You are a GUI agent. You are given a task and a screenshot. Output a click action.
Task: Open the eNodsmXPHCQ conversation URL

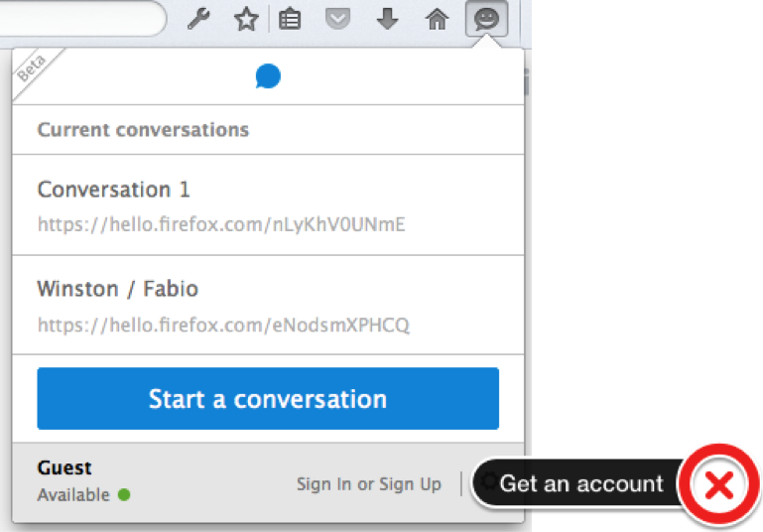pos(223,325)
